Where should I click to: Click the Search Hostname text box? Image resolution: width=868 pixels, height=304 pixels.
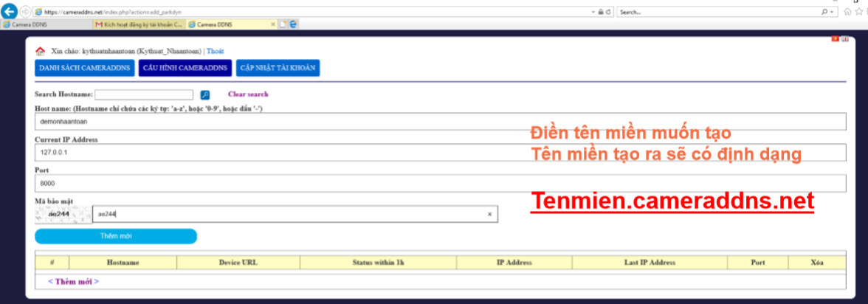tap(143, 94)
